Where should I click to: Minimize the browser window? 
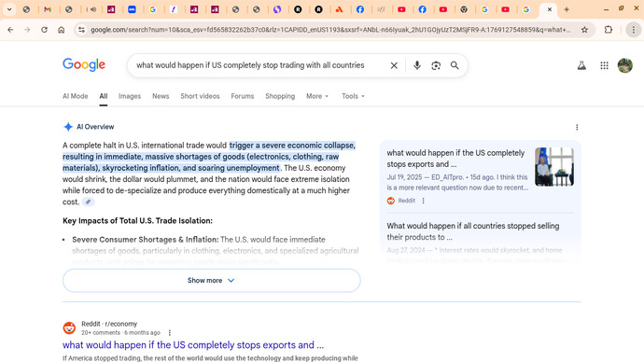click(606, 9)
